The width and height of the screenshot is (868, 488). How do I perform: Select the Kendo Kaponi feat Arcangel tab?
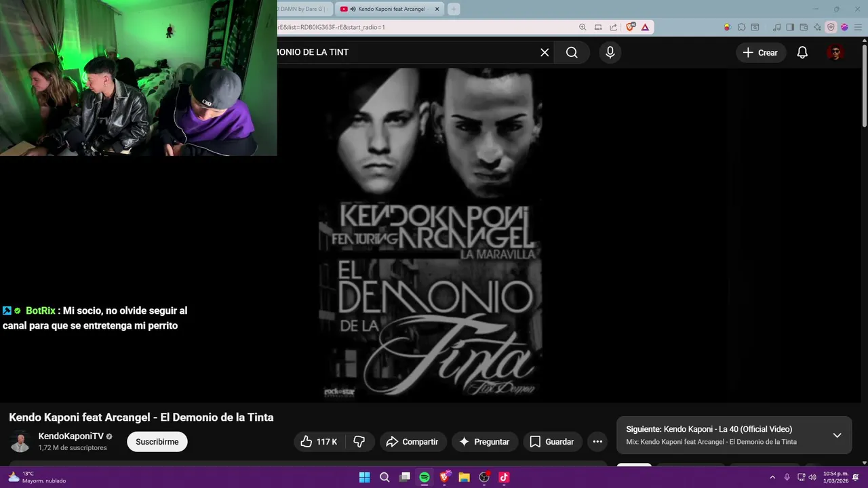coord(388,9)
